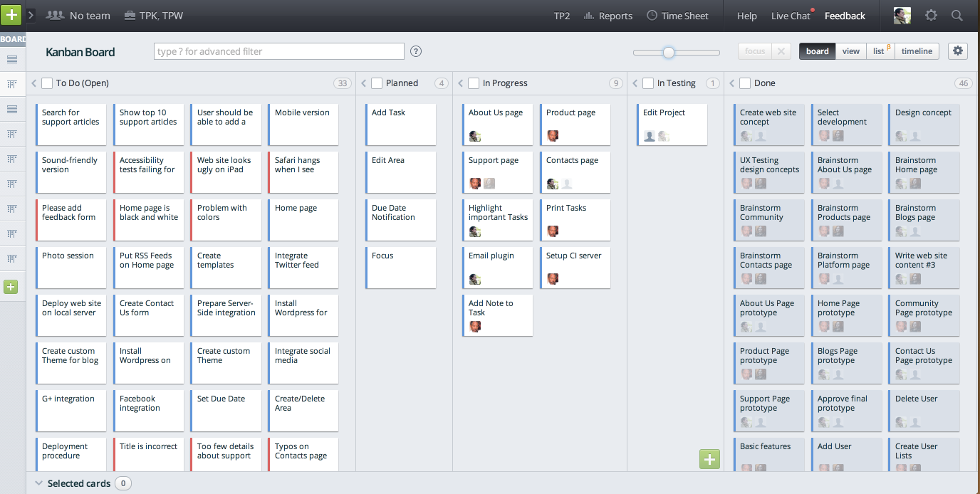
Task: Check the To Do (Open) column checkbox
Action: (47, 83)
